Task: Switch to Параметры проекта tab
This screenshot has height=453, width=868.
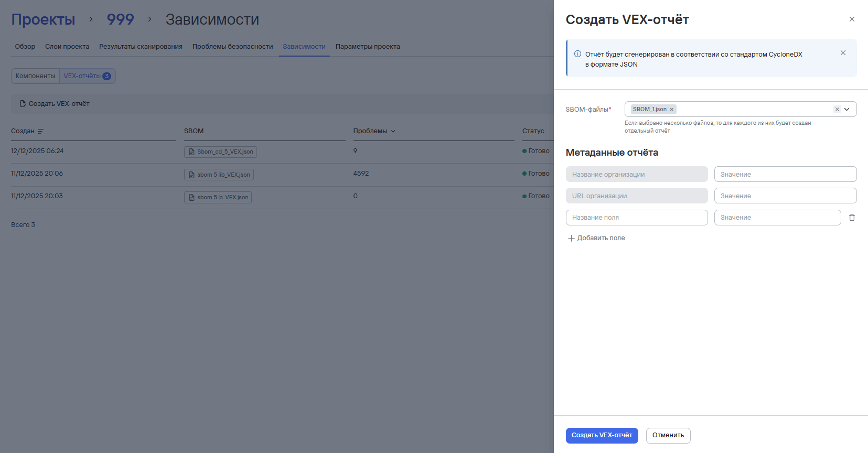Action: tap(367, 47)
